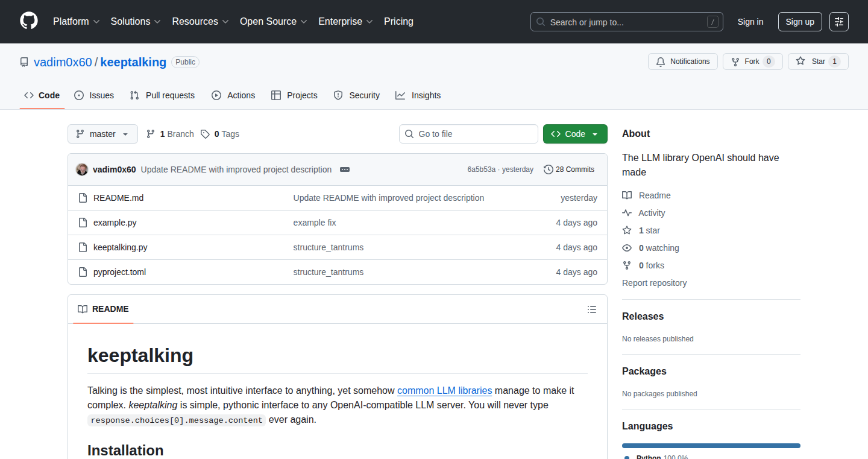Screen dimensions: 868x459
Task: Open the Pull requests tab
Action: tap(163, 95)
